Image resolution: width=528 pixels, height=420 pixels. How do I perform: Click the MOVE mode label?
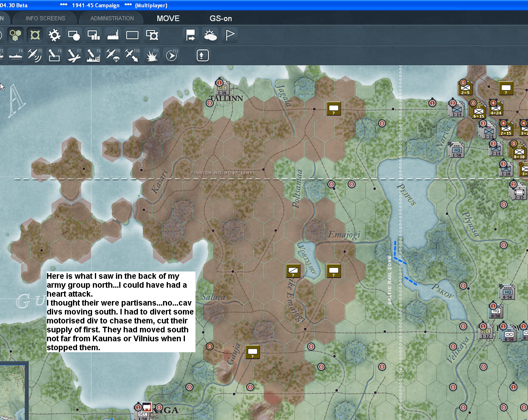tap(168, 18)
